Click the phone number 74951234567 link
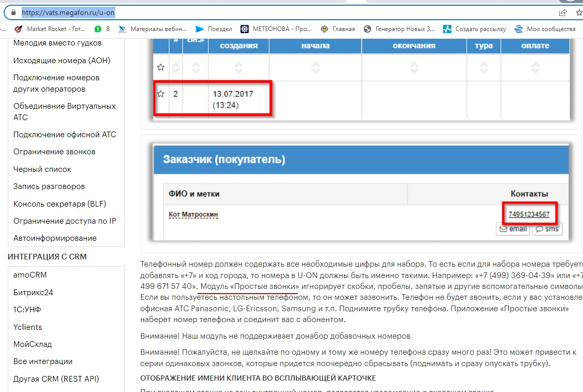The height and width of the screenshot is (392, 583). point(529,214)
